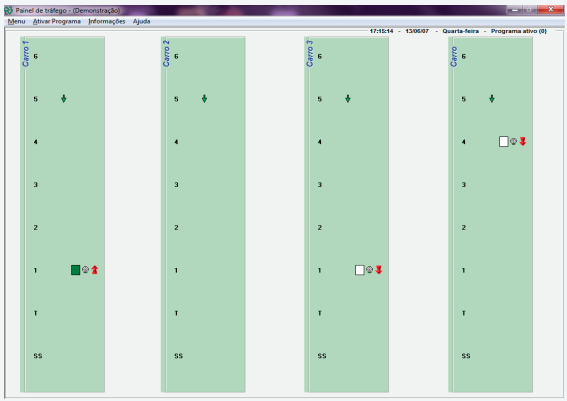
Task: Click the green car box in Carro 1
Action: [75, 270]
